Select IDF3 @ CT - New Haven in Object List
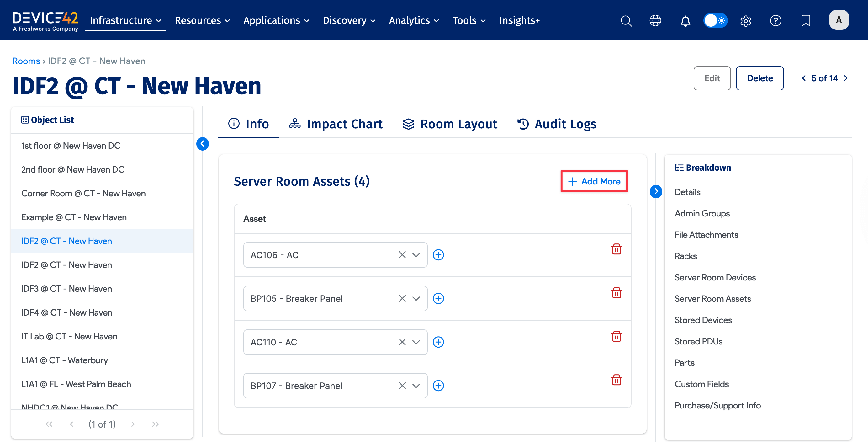This screenshot has width=868, height=448. click(x=66, y=289)
